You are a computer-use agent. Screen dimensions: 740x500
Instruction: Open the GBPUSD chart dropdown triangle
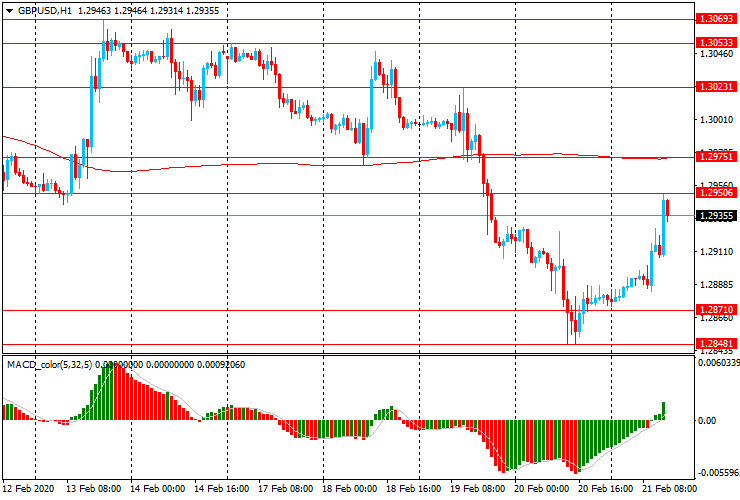tap(9, 11)
